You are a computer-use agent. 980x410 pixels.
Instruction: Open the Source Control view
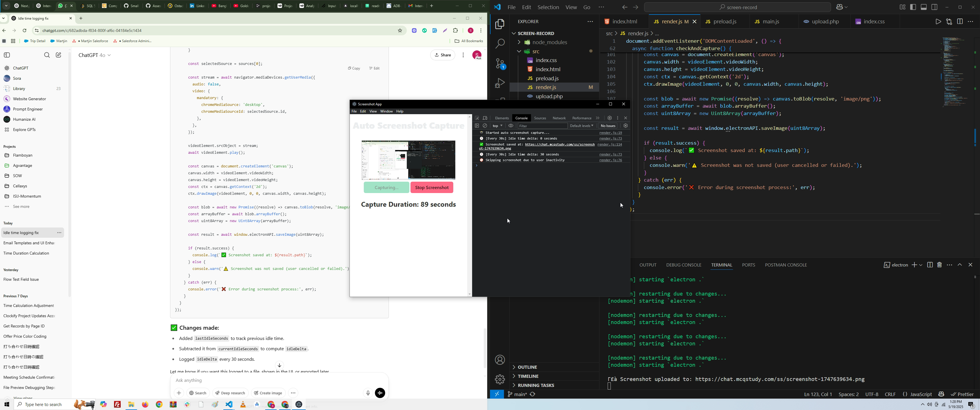coord(499,64)
